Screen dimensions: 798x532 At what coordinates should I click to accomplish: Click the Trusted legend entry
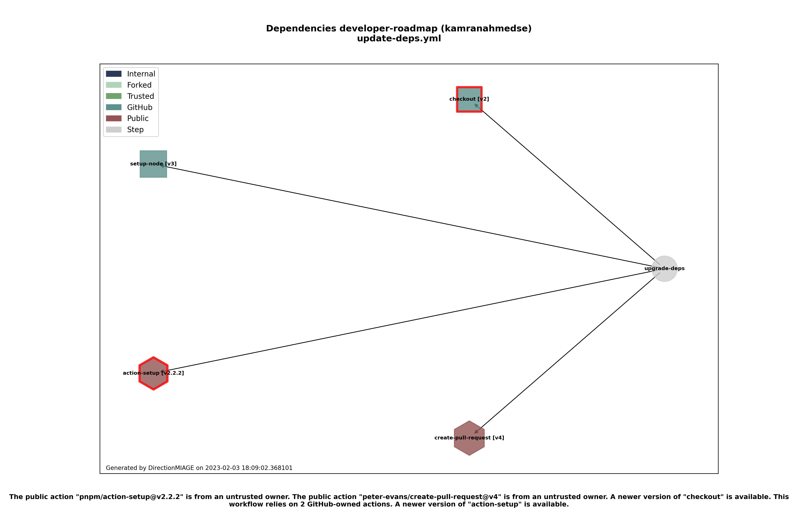coord(131,96)
